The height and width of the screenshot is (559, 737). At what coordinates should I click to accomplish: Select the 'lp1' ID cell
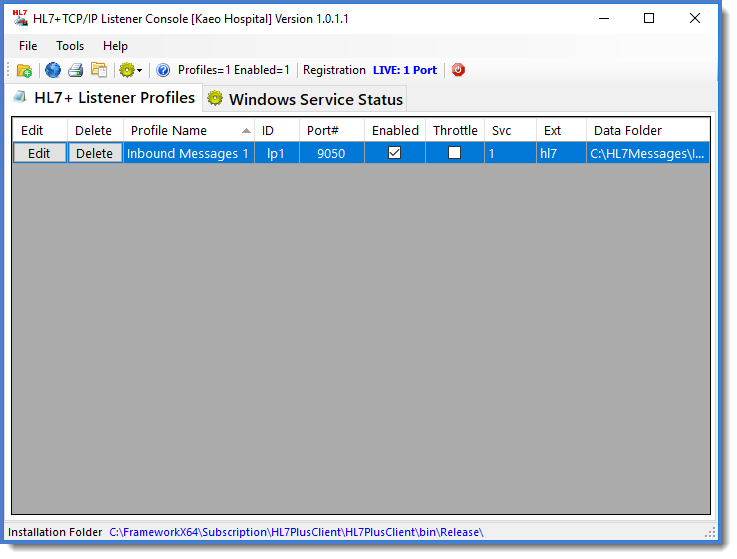pos(277,154)
